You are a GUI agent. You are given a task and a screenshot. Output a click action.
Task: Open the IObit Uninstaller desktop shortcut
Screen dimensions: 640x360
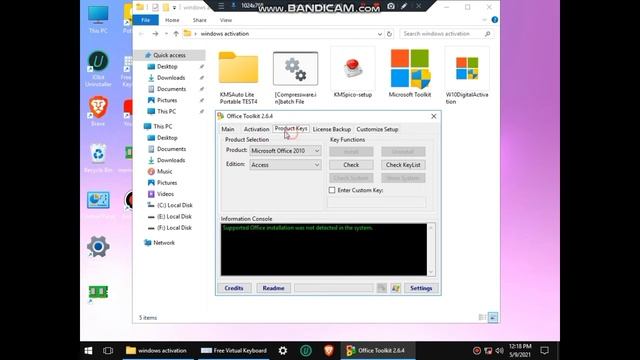point(98,68)
